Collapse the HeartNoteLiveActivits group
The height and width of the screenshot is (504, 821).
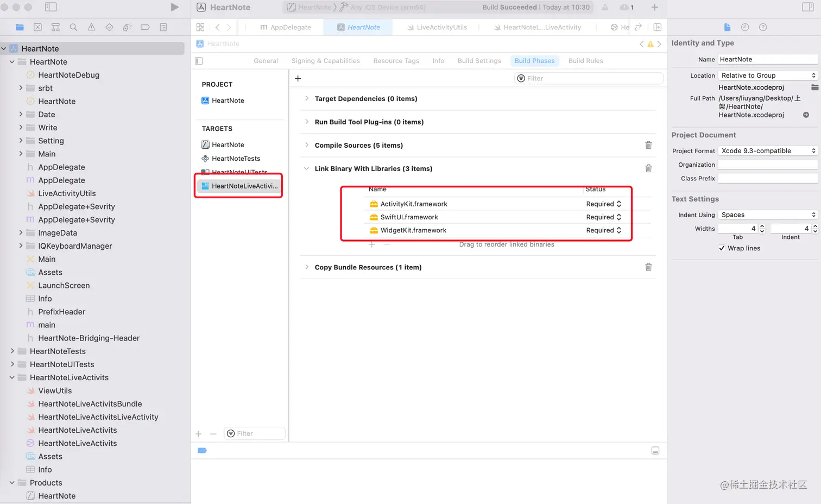click(12, 377)
